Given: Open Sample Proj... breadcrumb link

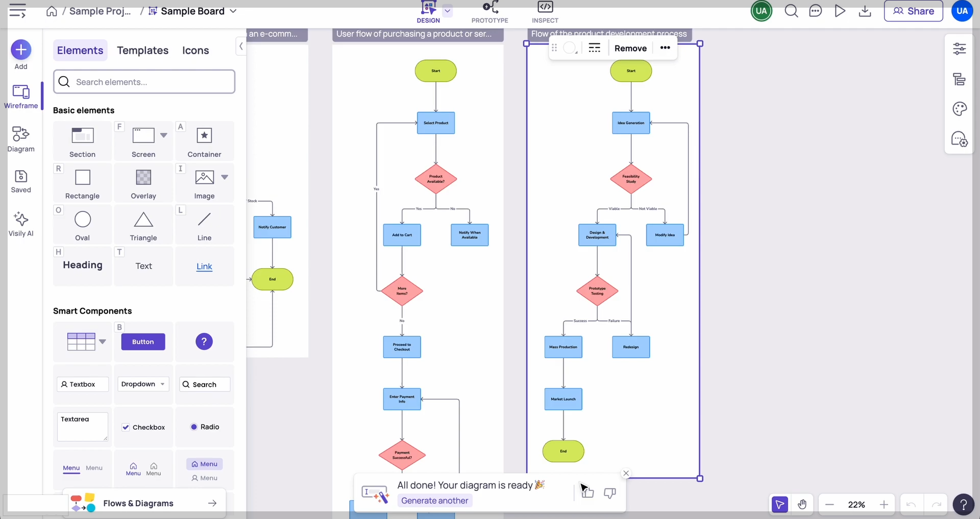Looking at the screenshot, I should 100,11.
